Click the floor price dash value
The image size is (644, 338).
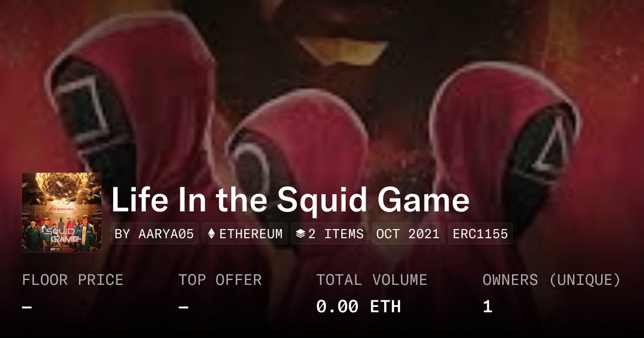tap(27, 307)
